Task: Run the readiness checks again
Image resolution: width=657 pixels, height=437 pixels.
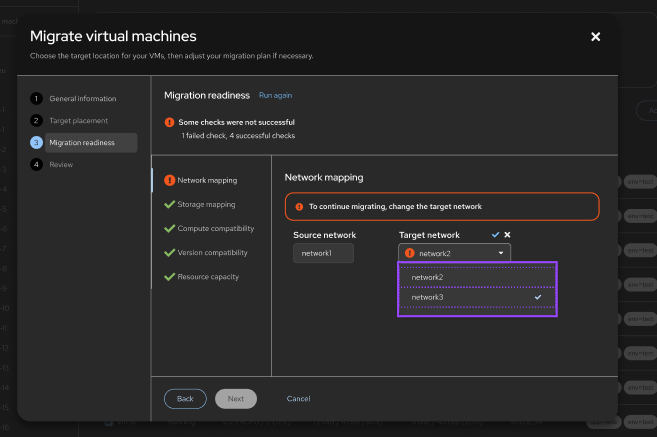Action: click(275, 95)
